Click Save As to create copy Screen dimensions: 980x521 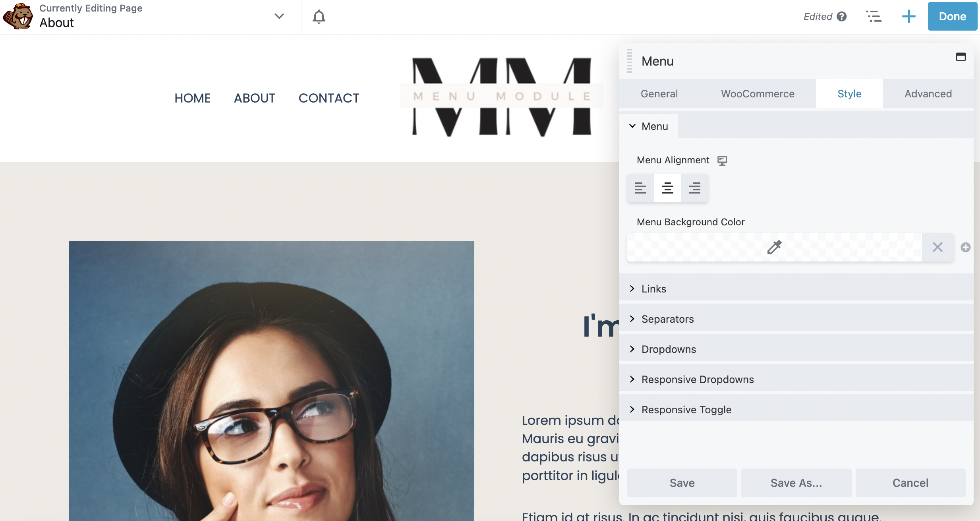[x=796, y=483]
